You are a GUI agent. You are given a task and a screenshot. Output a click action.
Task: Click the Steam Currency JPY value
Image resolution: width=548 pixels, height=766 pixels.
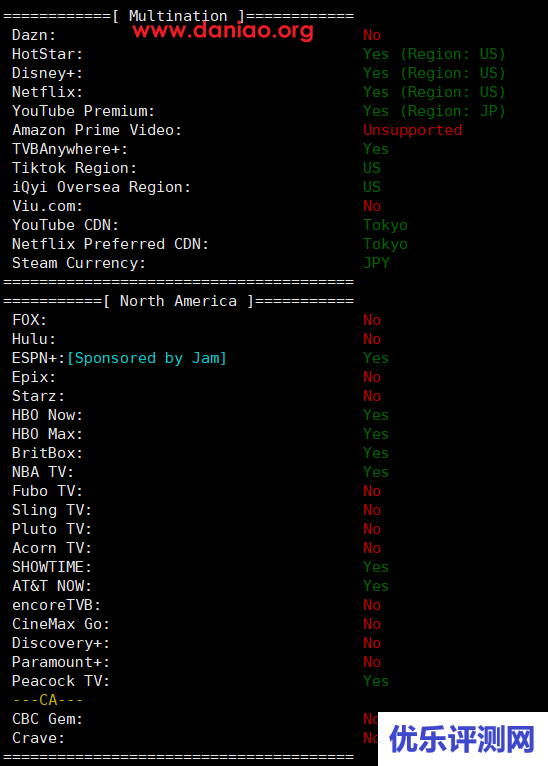point(376,263)
